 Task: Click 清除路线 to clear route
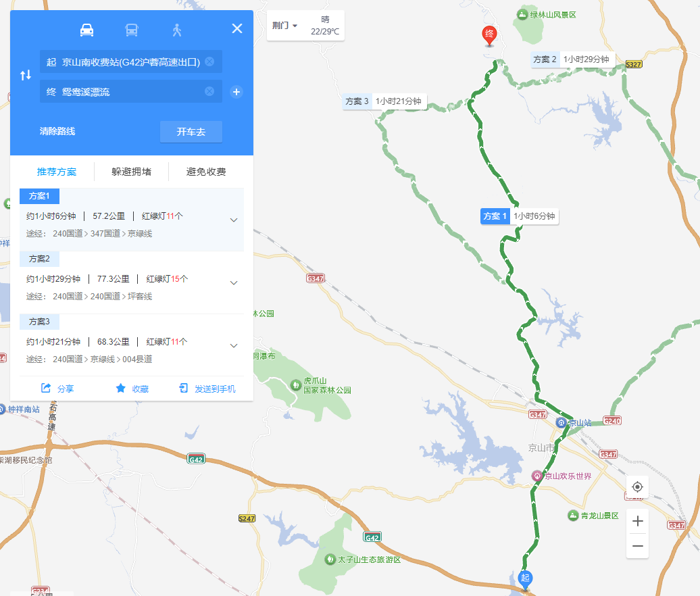(57, 131)
